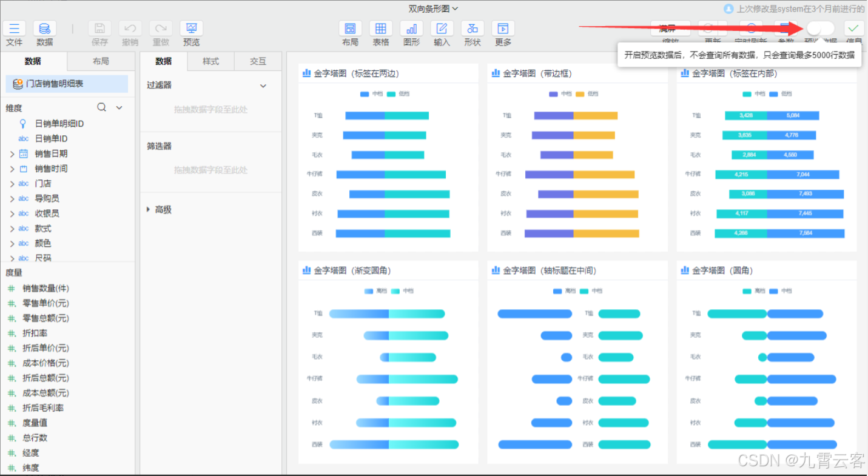The image size is (868, 476).
Task: Click the 折扣率 measure
Action: (35, 334)
